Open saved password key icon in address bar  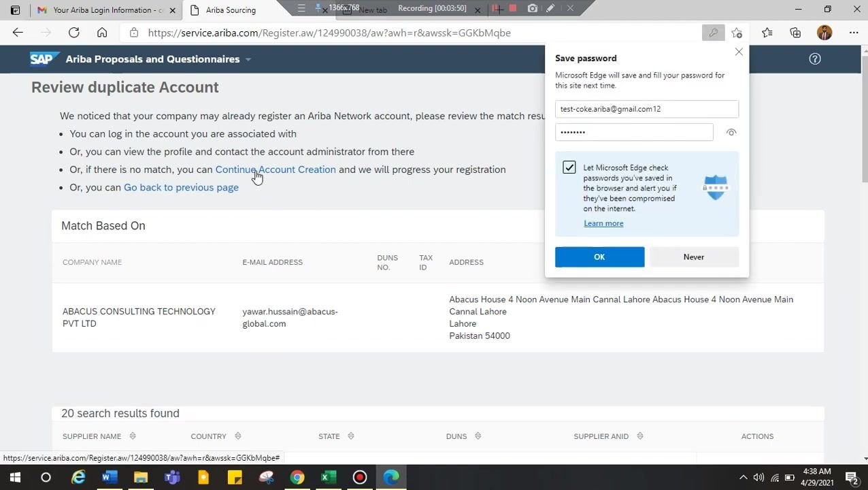pos(713,33)
